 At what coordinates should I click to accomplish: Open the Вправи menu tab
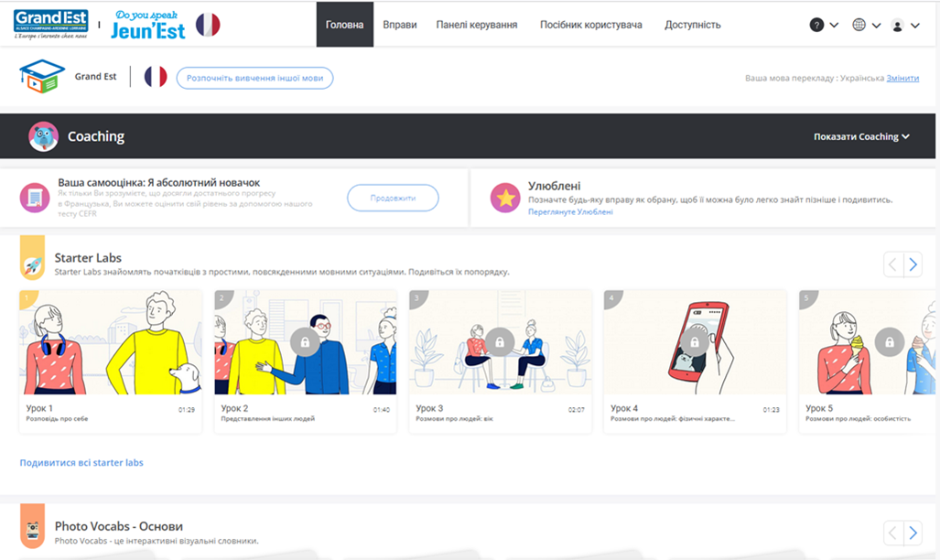point(400,25)
